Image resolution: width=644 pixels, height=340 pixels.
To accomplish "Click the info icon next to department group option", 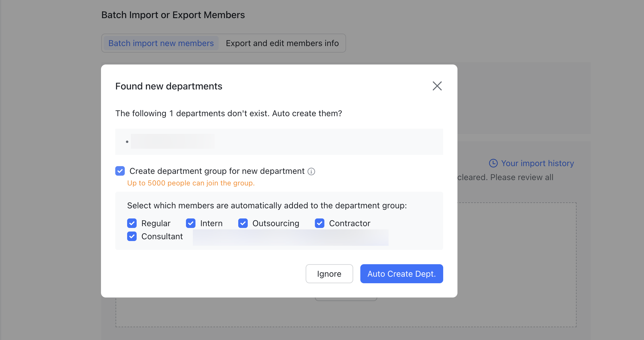I will point(311,171).
